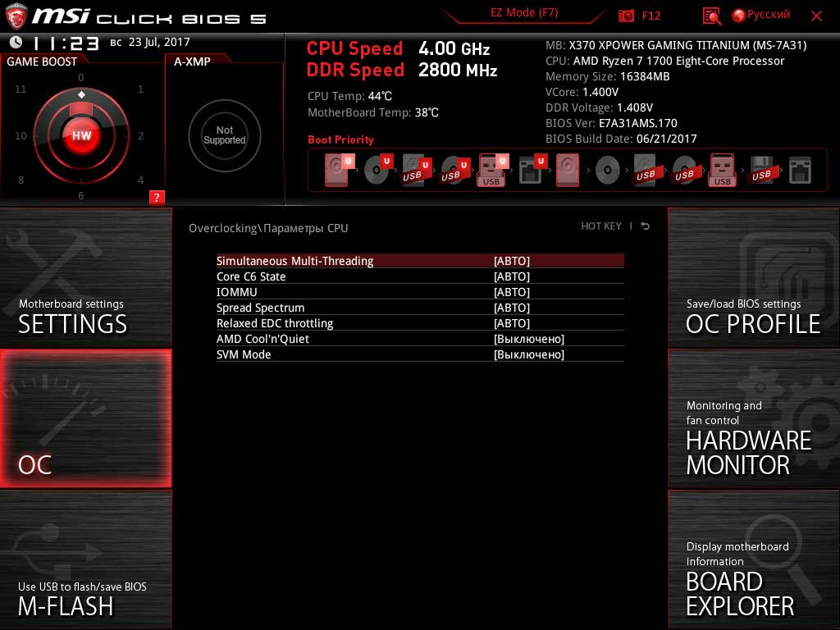Screen dimensions: 840x630
Task: Click the CPU Temp 44°C reading
Action: click(x=349, y=96)
